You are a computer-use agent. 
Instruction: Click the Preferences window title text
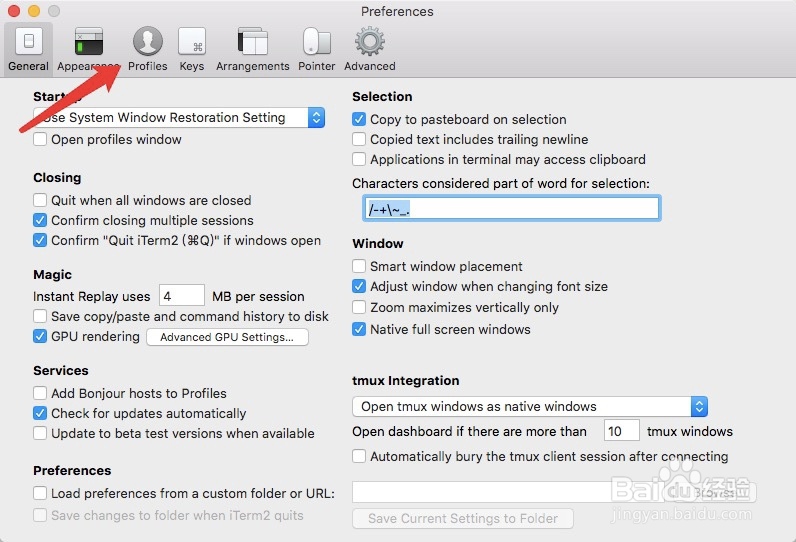point(397,12)
